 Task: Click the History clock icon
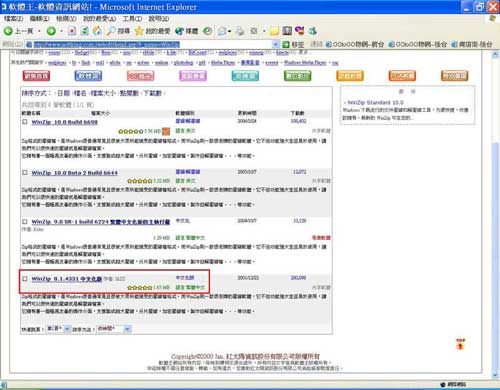click(x=207, y=31)
